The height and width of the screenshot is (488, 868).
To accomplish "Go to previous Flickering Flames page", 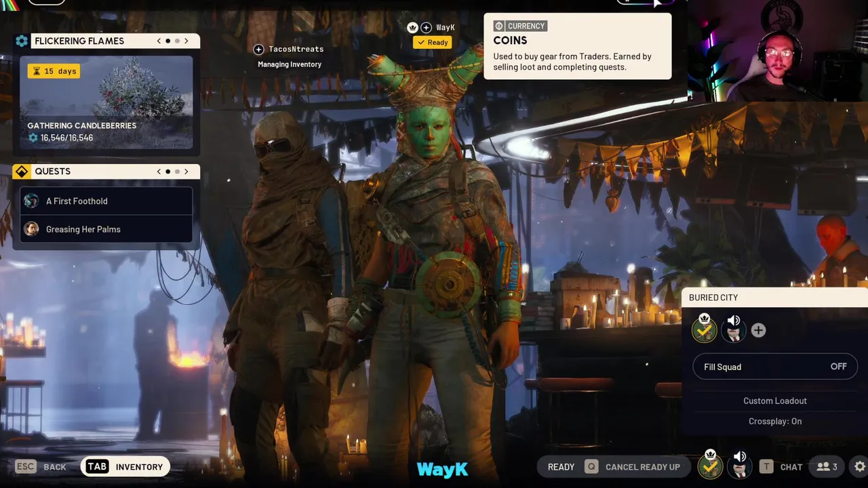I will [x=159, y=41].
